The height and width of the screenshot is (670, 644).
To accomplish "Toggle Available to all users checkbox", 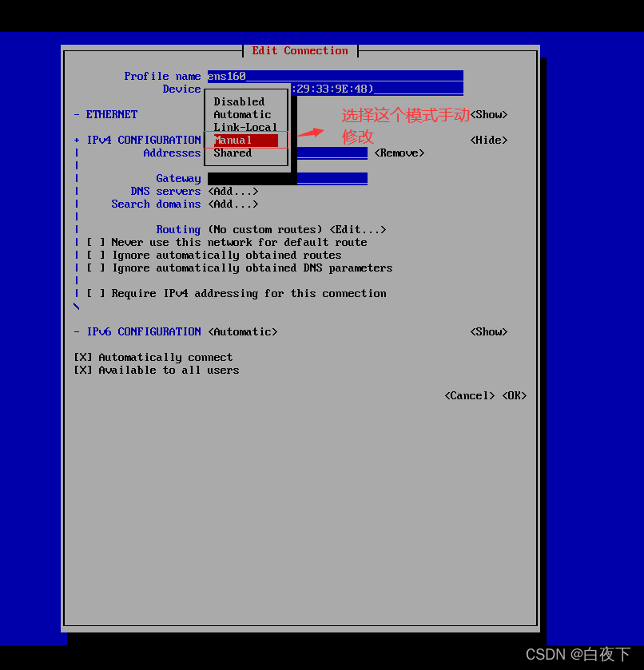I will tap(157, 370).
